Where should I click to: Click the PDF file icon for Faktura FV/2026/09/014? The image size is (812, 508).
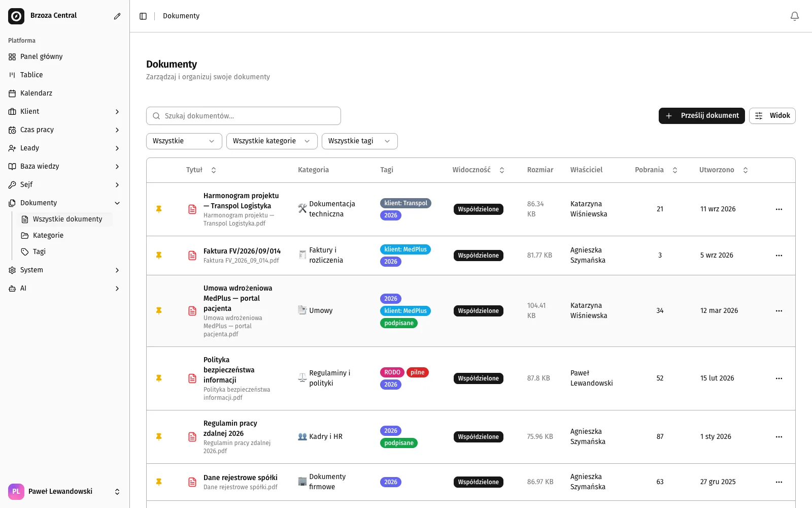pos(192,256)
